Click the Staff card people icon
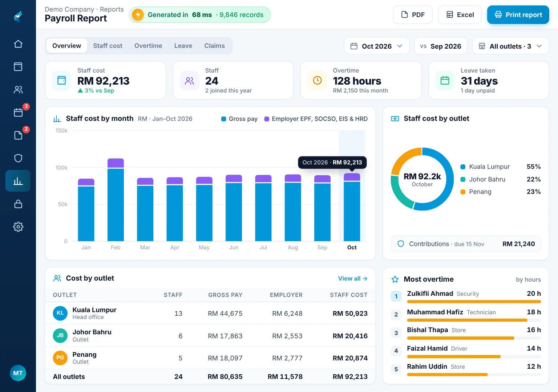Viewport: 558px width, 392px height. 190,80
